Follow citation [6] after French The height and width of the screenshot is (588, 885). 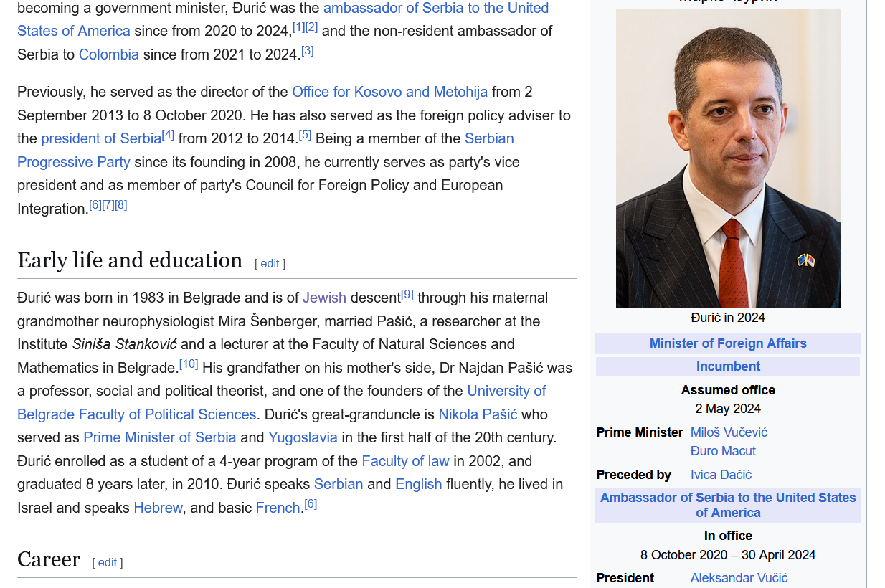311,504
